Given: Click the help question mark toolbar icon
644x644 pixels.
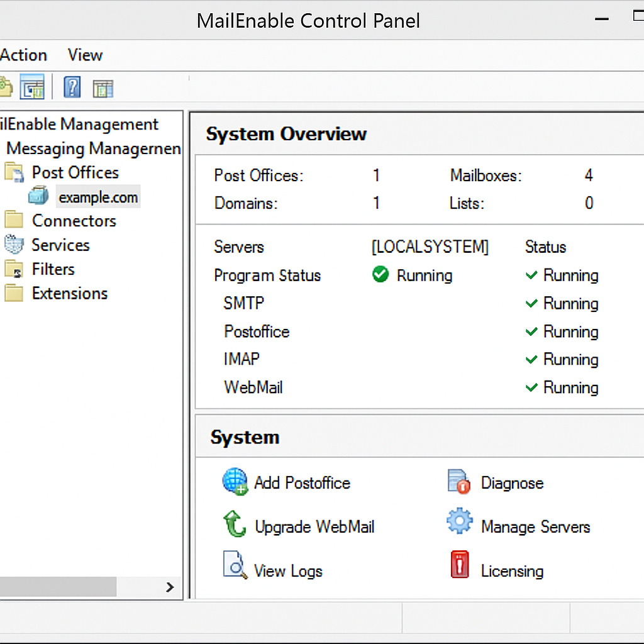Looking at the screenshot, I should pyautogui.click(x=72, y=87).
